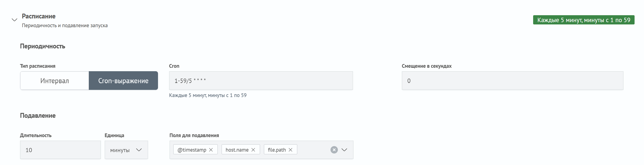Click the Cron expression input field
The width and height of the screenshot is (644, 165).
click(x=261, y=81)
